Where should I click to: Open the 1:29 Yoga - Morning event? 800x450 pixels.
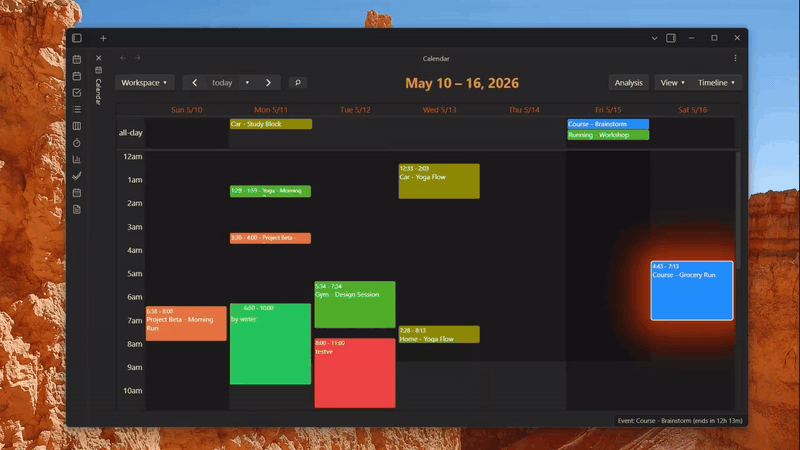(270, 191)
